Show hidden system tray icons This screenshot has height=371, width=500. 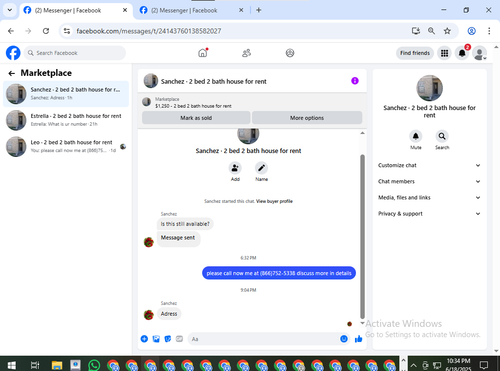[x=413, y=365]
